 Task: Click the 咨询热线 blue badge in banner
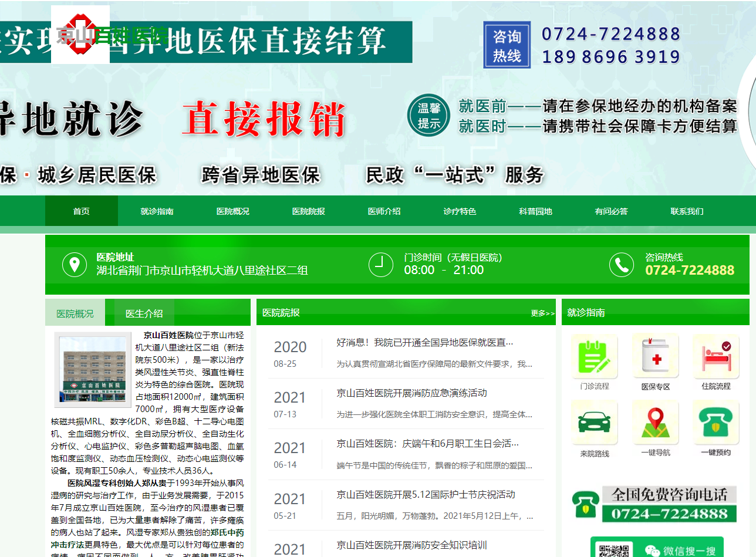pos(507,45)
